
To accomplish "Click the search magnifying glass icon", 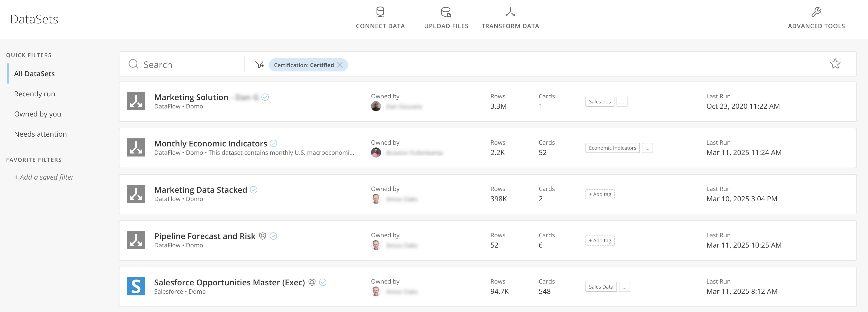I will click(x=133, y=64).
